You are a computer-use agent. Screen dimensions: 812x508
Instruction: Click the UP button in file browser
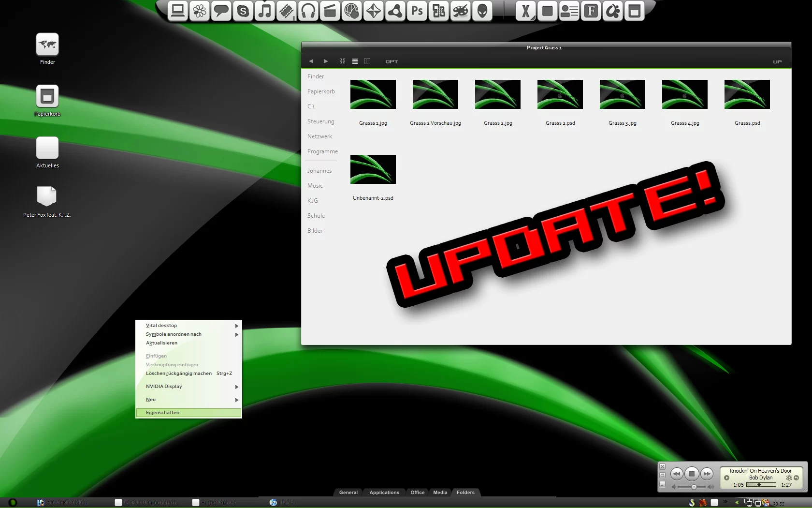tap(777, 62)
